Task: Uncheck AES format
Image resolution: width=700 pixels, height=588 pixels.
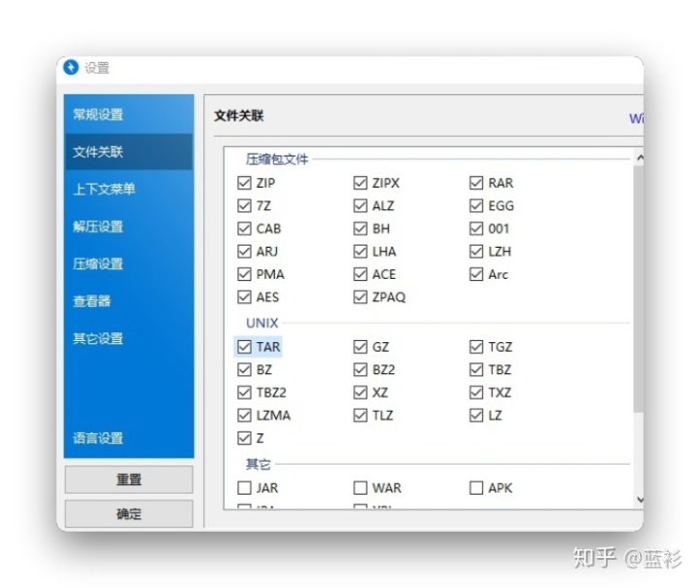Action: pyautogui.click(x=244, y=296)
